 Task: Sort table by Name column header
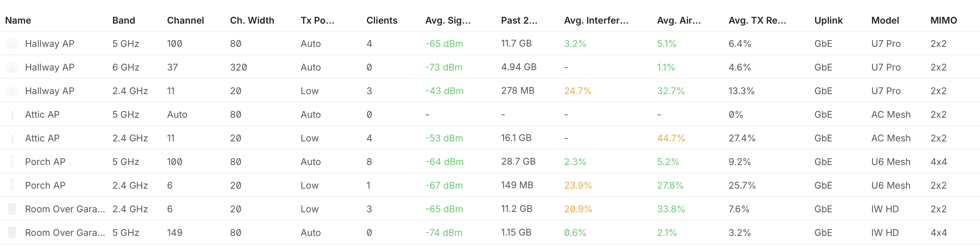pos(18,20)
